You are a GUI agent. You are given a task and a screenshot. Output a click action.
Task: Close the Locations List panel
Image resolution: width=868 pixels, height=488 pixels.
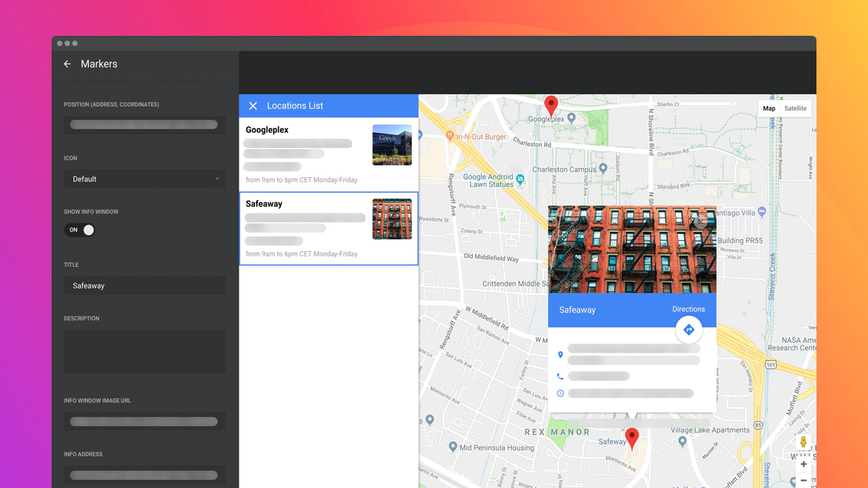point(253,106)
